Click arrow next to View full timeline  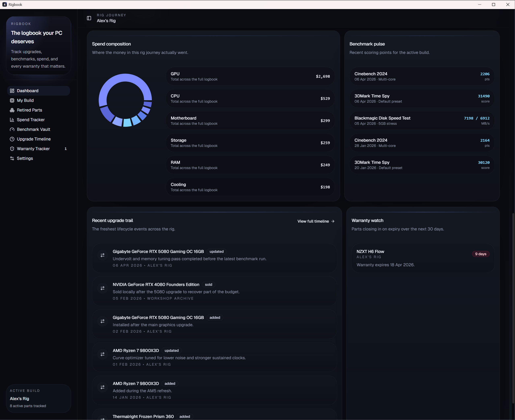333,221
